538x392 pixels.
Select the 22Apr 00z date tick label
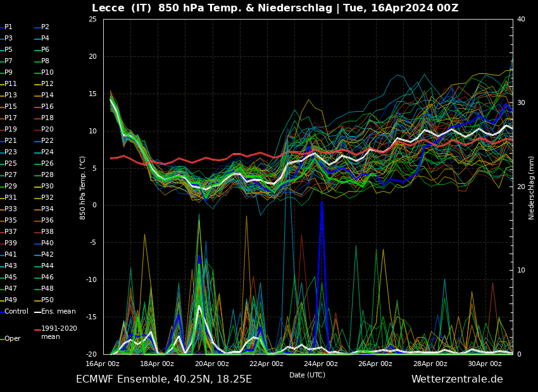[x=266, y=364]
